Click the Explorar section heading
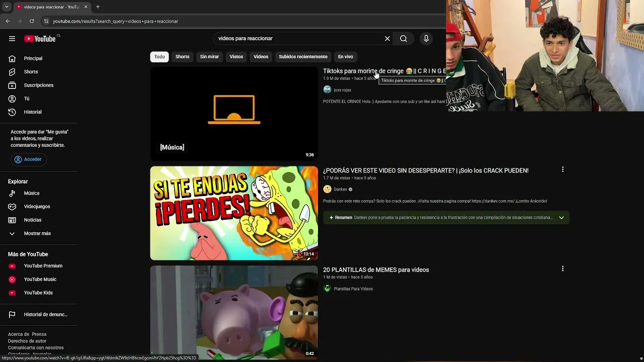The image size is (644, 362). [x=18, y=182]
